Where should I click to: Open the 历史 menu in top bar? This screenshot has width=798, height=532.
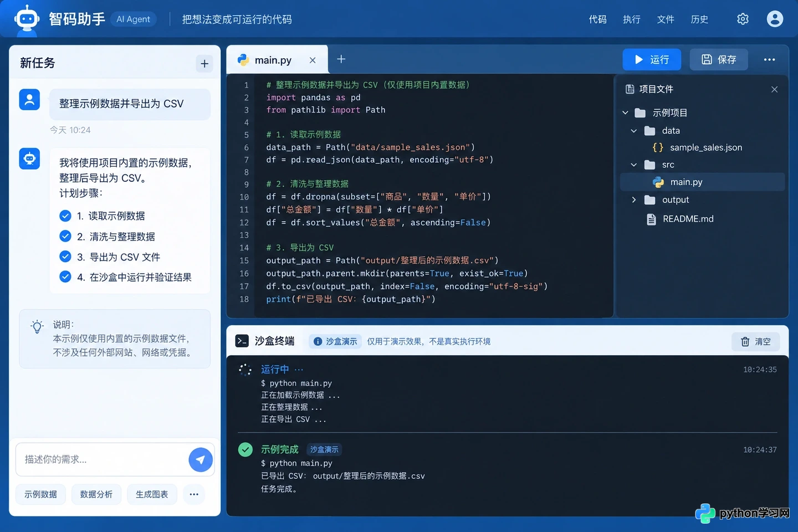pos(699,19)
